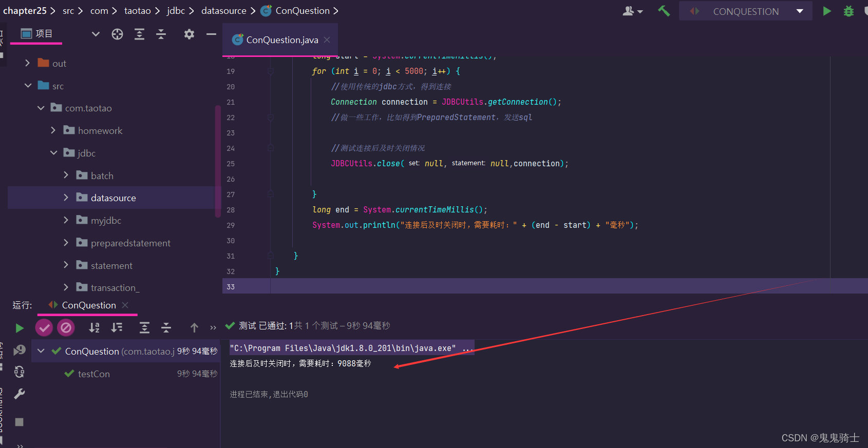
Task: Rerun tests with green play icon
Action: (x=19, y=328)
